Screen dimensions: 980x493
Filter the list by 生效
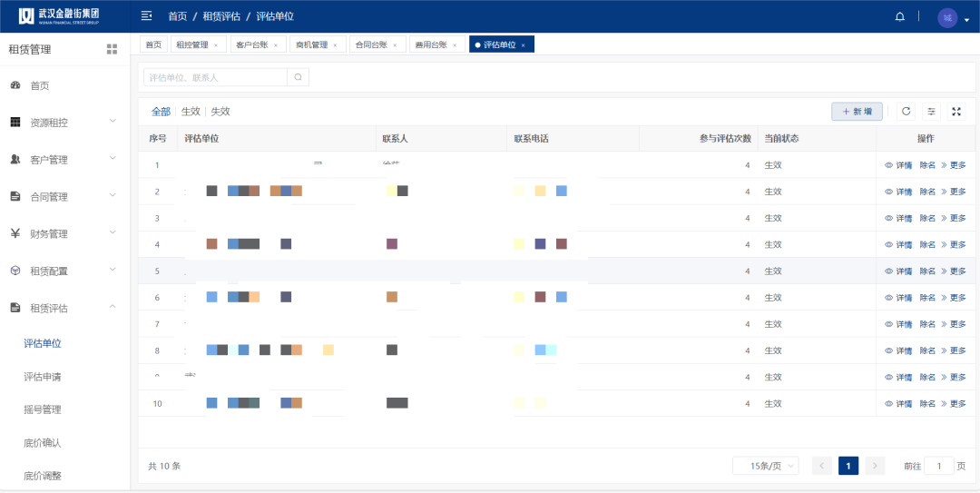tap(191, 112)
